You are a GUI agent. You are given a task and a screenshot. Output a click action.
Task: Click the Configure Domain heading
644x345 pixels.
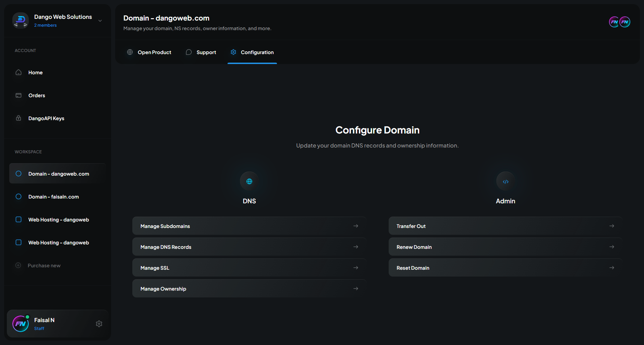[x=377, y=130]
